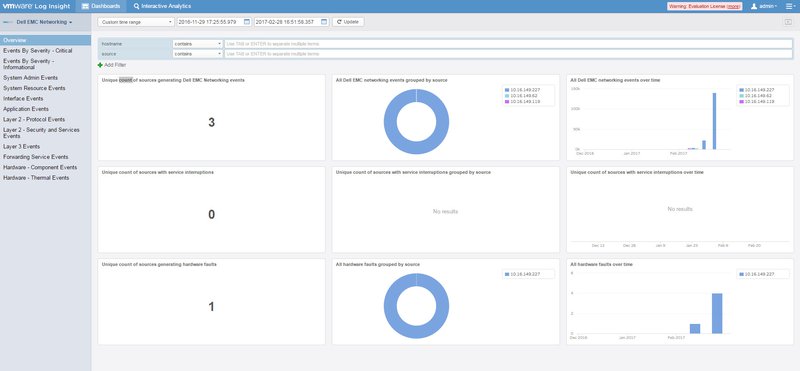This screenshot has width=800, height=371.
Task: Click the unique sources count value 3
Action: (211, 122)
